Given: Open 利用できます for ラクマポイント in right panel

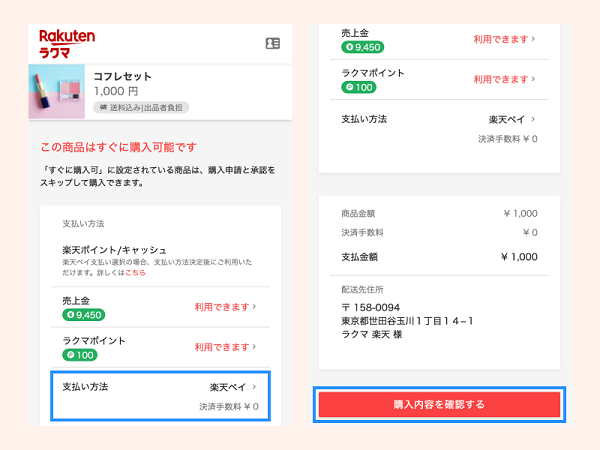Looking at the screenshot, I should tap(504, 79).
